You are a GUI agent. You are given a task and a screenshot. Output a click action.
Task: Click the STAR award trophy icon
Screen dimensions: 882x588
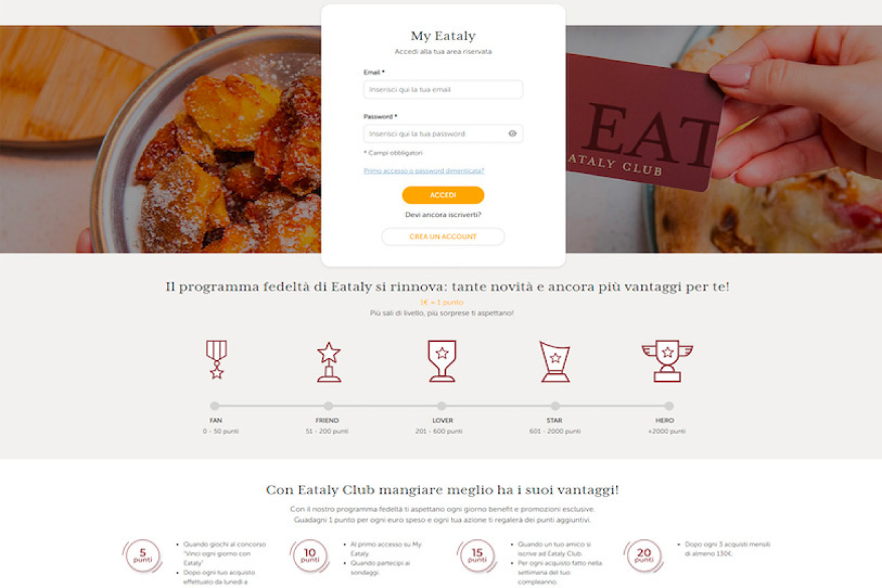point(555,361)
